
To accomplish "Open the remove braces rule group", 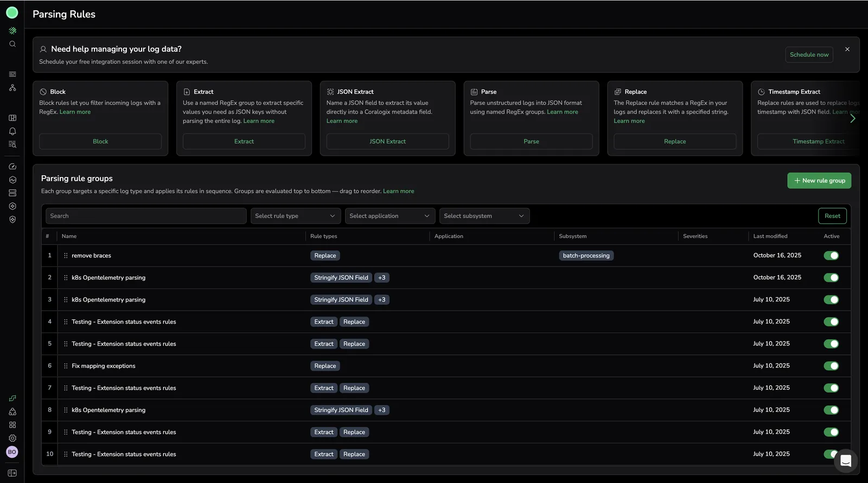I will coord(91,256).
